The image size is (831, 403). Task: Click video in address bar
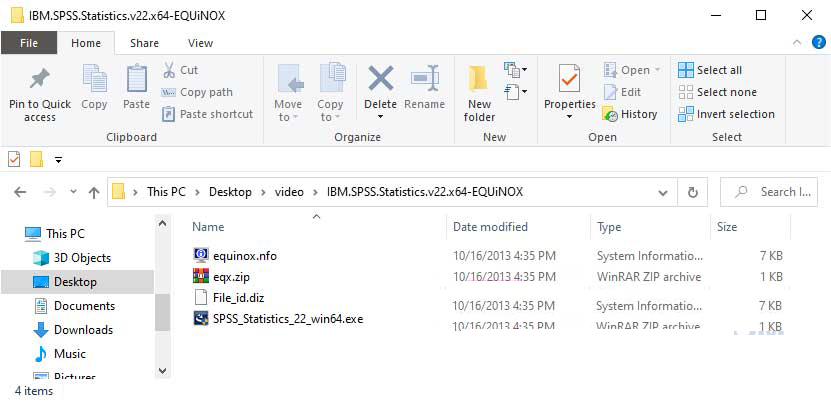[289, 192]
